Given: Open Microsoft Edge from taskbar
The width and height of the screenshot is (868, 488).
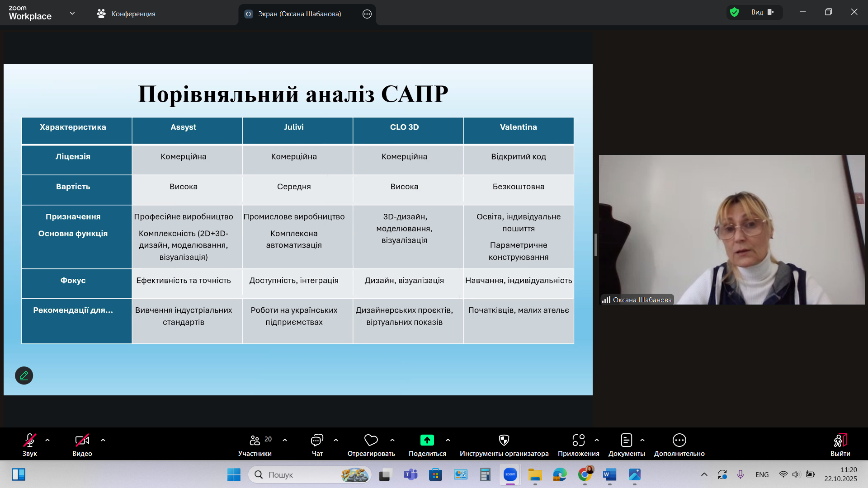Looking at the screenshot, I should click(x=560, y=474).
